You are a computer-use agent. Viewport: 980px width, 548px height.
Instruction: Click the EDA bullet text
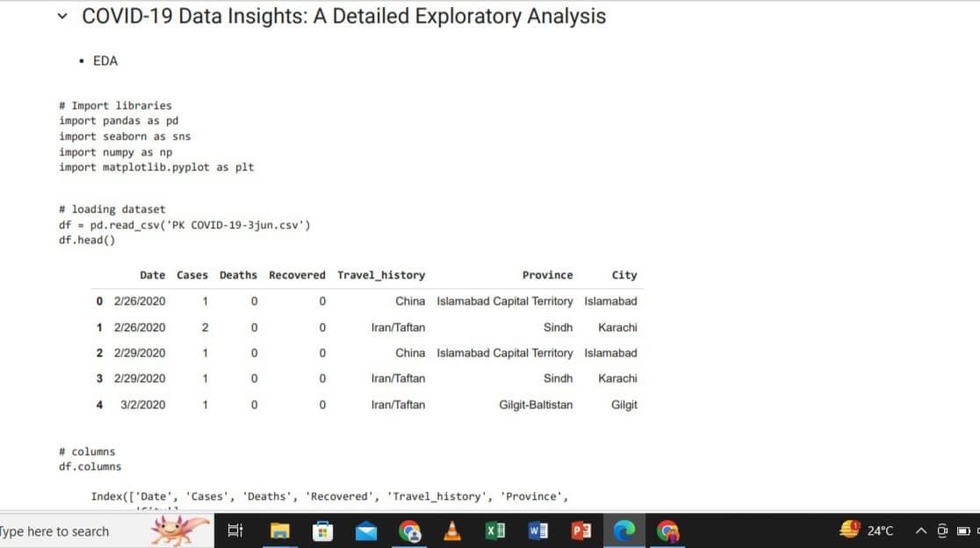coord(105,61)
